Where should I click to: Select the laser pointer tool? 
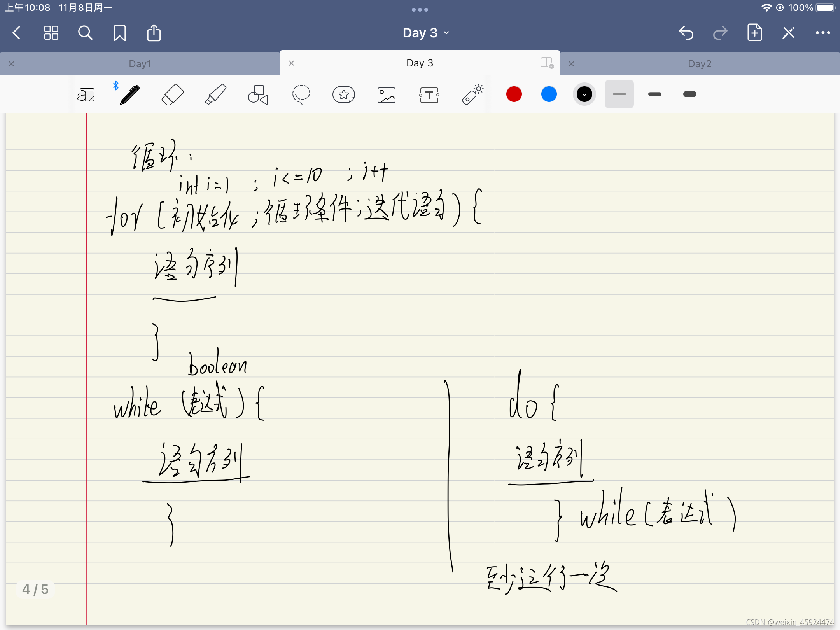pyautogui.click(x=472, y=94)
